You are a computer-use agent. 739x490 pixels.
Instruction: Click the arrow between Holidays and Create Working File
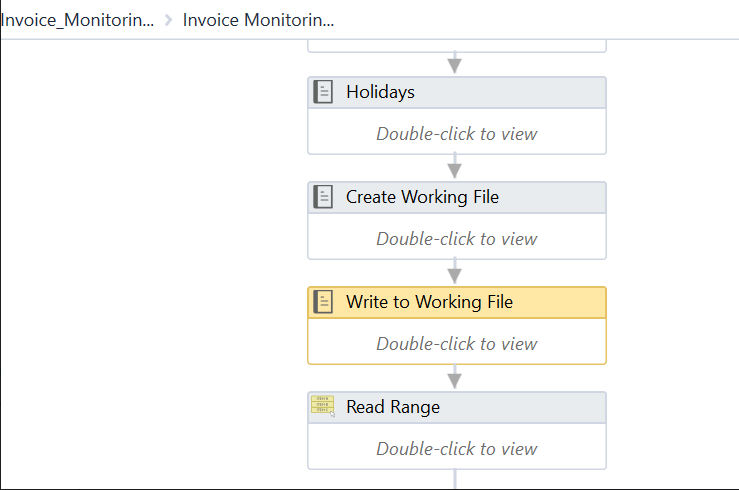[455, 168]
